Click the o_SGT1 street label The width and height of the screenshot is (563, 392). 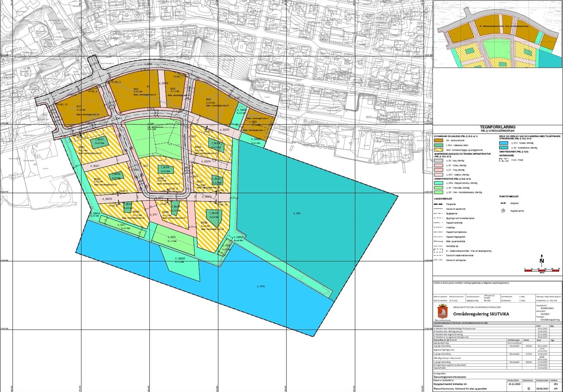click(95, 166)
